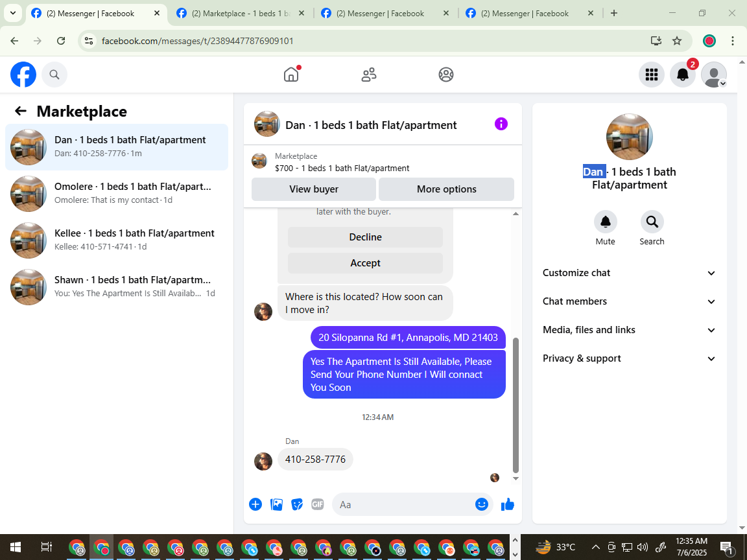
Task: Open the Windows Start menu
Action: [x=16, y=547]
